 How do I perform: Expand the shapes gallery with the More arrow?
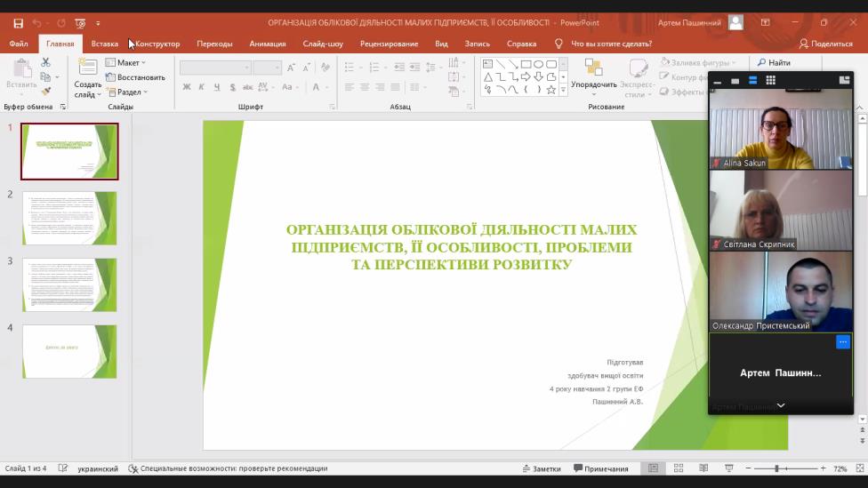(x=564, y=90)
